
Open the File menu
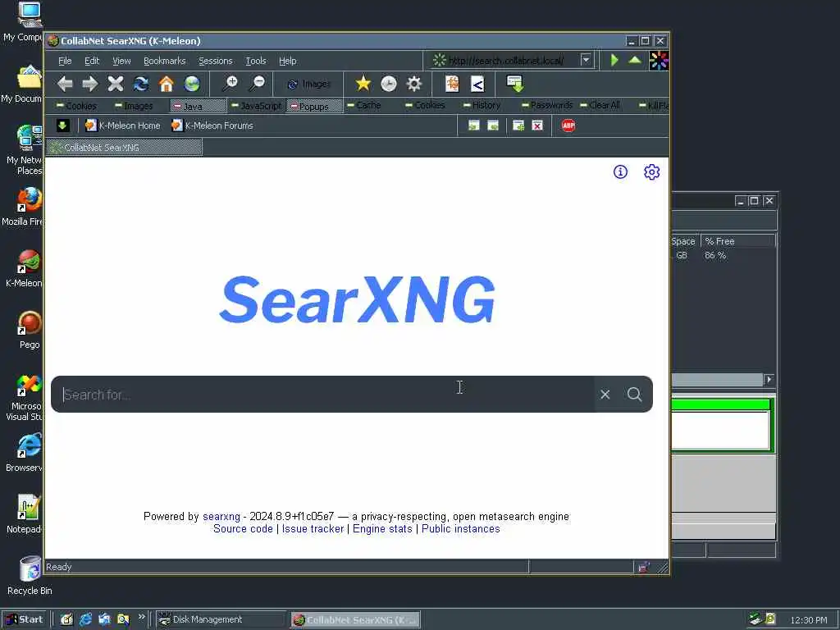click(65, 61)
